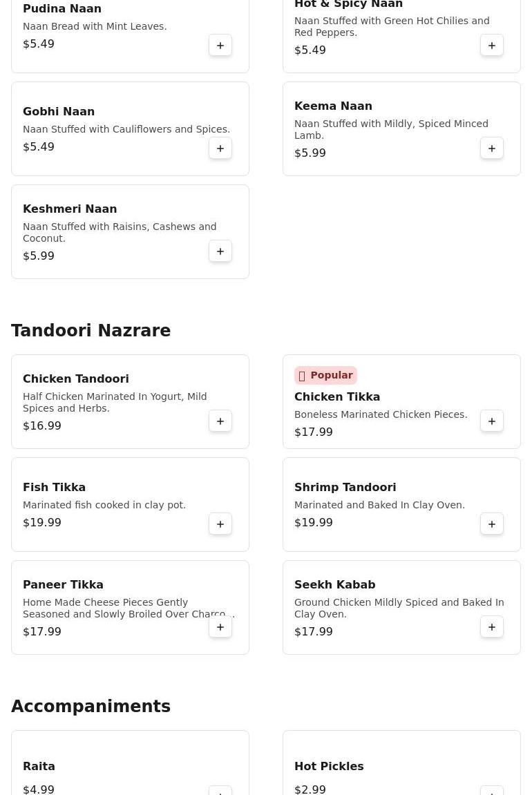Click the Accompaniments section heading
Screen dimensions: 532x795
click(91, 707)
